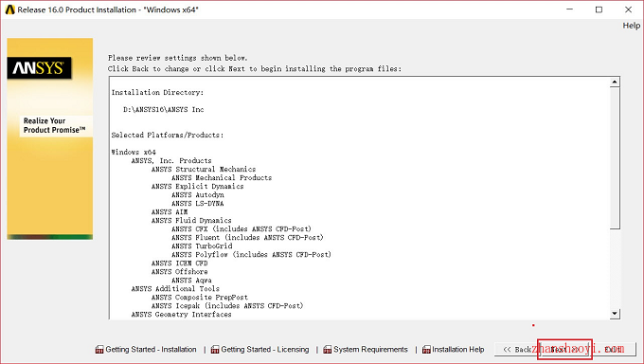Image resolution: width=644 pixels, height=364 pixels.
Task: Click the settings list scroll-down arrow
Action: (615, 314)
